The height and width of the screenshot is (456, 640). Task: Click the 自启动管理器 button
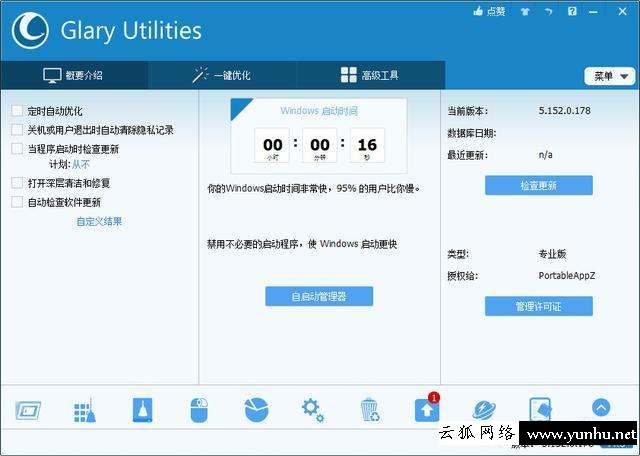319,296
